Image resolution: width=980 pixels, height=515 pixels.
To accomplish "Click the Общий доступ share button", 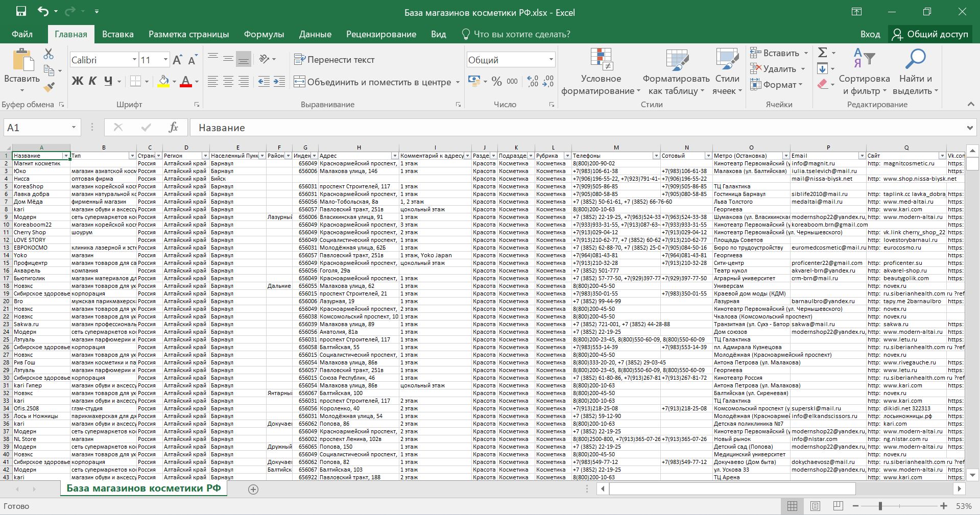I will (x=930, y=34).
